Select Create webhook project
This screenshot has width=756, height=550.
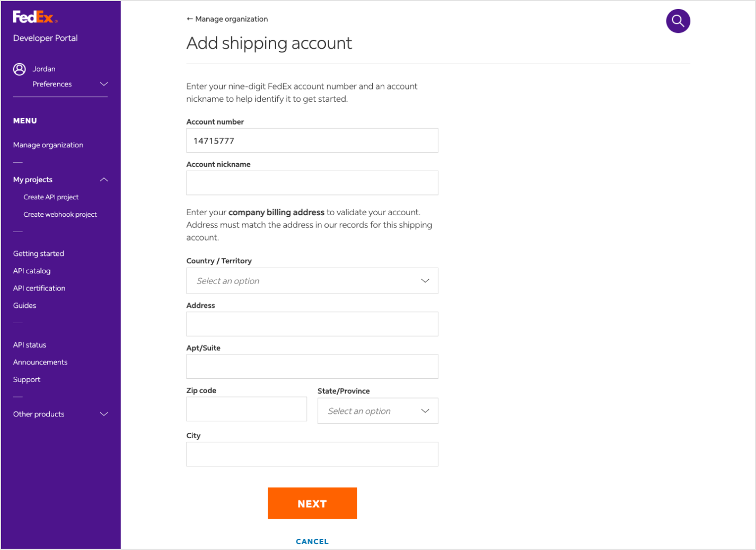click(x=60, y=215)
